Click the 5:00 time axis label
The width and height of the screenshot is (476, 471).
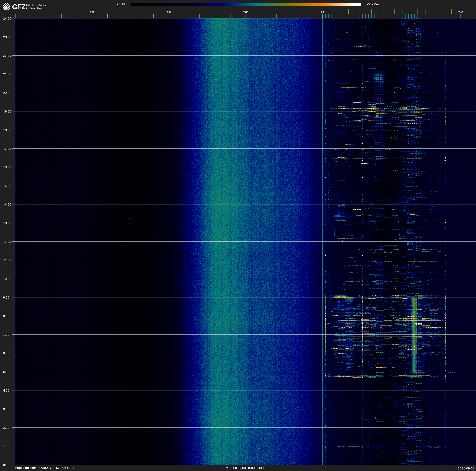click(6, 372)
